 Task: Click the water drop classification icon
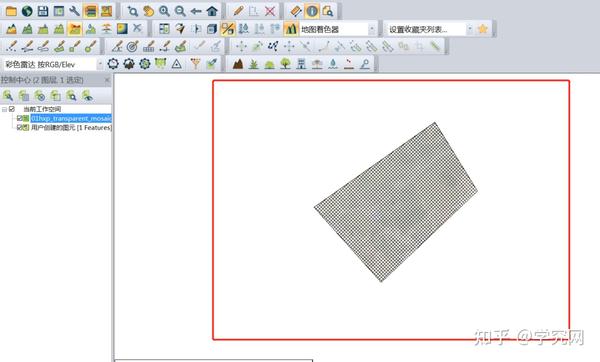(333, 64)
